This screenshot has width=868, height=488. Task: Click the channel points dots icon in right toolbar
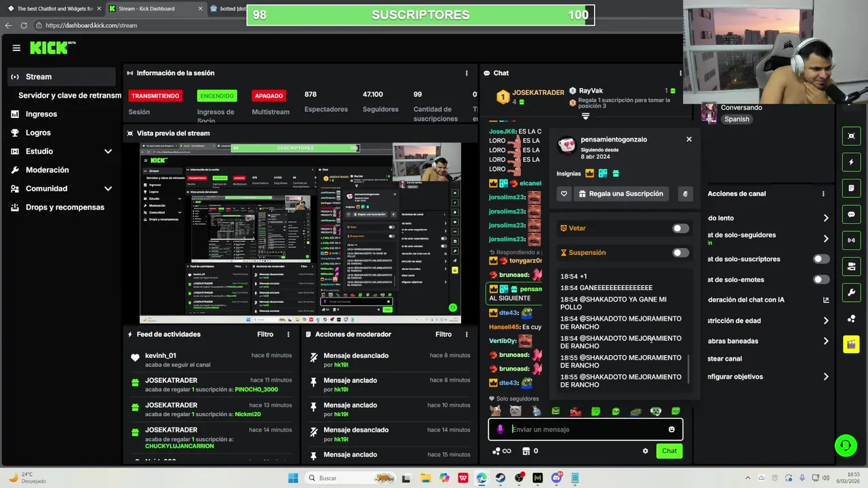tap(851, 319)
